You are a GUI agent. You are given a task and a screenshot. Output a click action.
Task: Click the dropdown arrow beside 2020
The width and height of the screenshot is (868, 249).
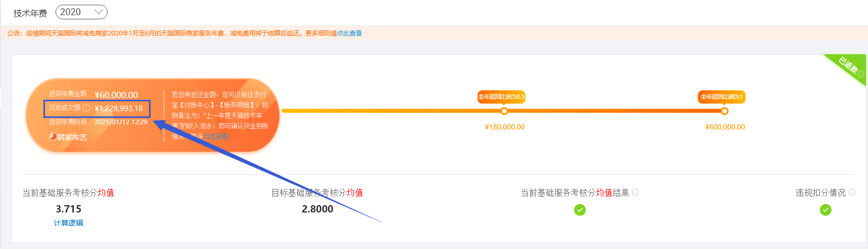point(98,12)
